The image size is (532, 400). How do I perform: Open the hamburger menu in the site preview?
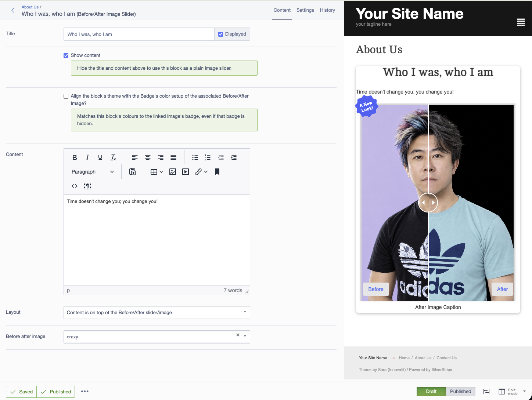[521, 22]
